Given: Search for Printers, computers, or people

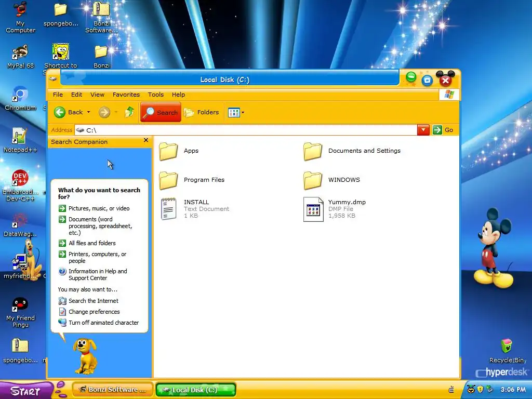Looking at the screenshot, I should coord(92,258).
